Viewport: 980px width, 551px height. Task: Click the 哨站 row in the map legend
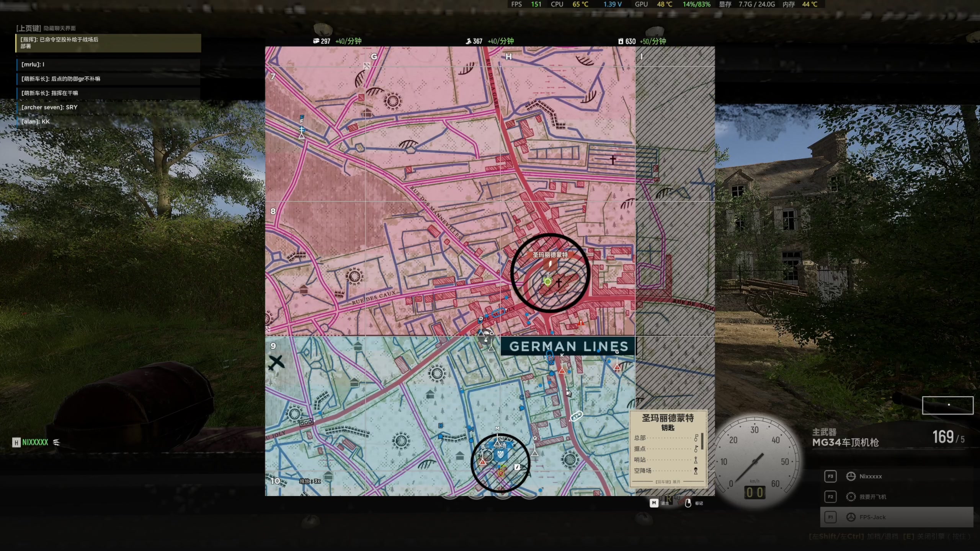coord(666,460)
